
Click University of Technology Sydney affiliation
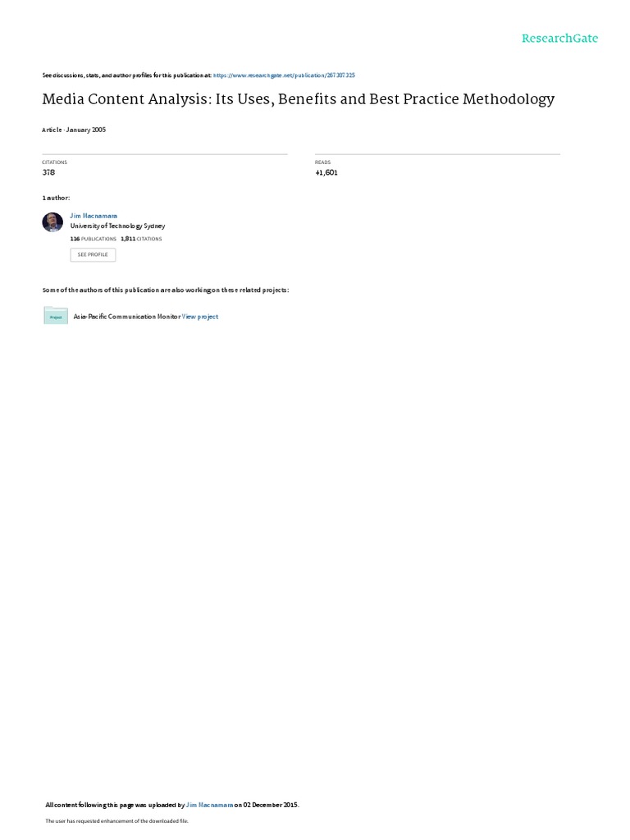point(117,226)
